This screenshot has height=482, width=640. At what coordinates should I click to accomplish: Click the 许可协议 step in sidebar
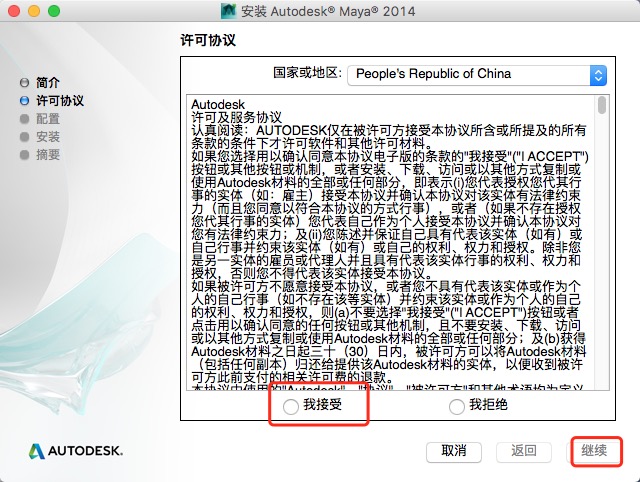[60, 100]
